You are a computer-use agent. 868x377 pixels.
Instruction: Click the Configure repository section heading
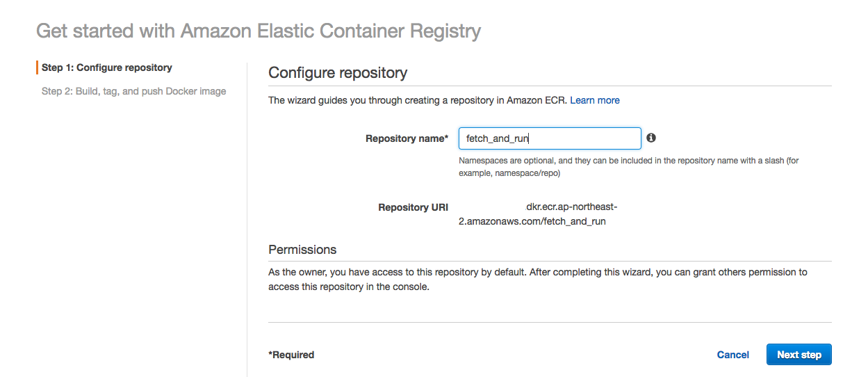click(338, 73)
